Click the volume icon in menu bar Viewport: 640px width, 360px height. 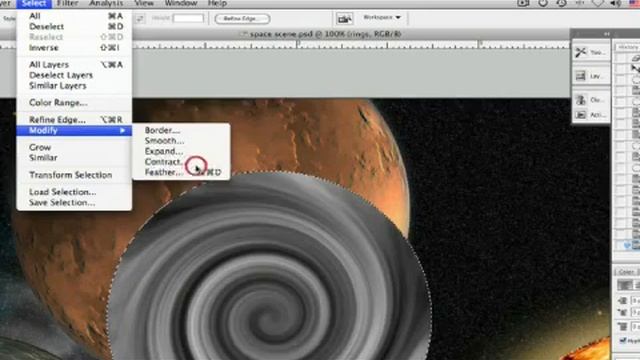(616, 3)
